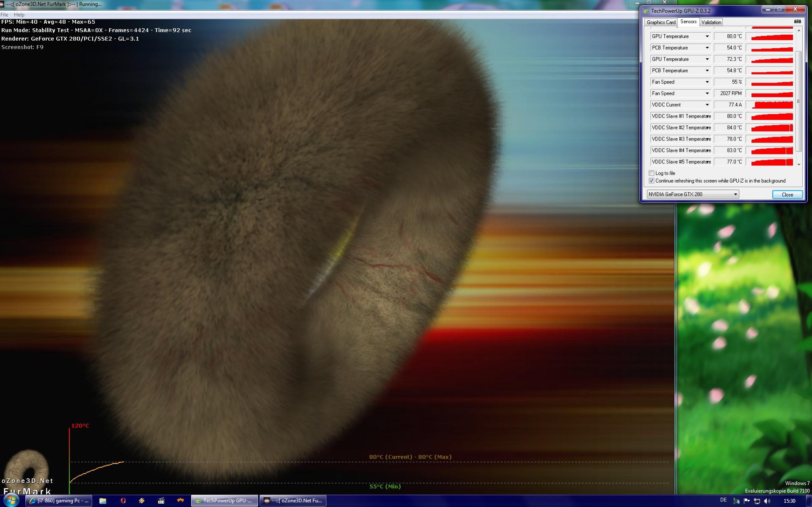This screenshot has height=507, width=812.
Task: Open the Internet Explorer gaming Pc taskbar item
Action: click(x=59, y=501)
